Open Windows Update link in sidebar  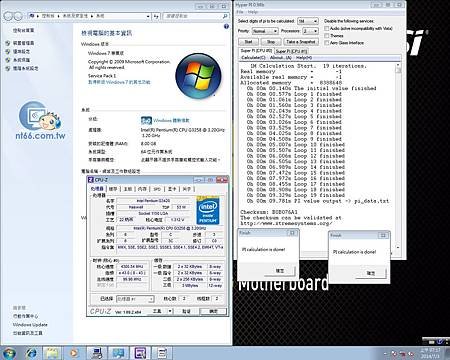coord(30,324)
